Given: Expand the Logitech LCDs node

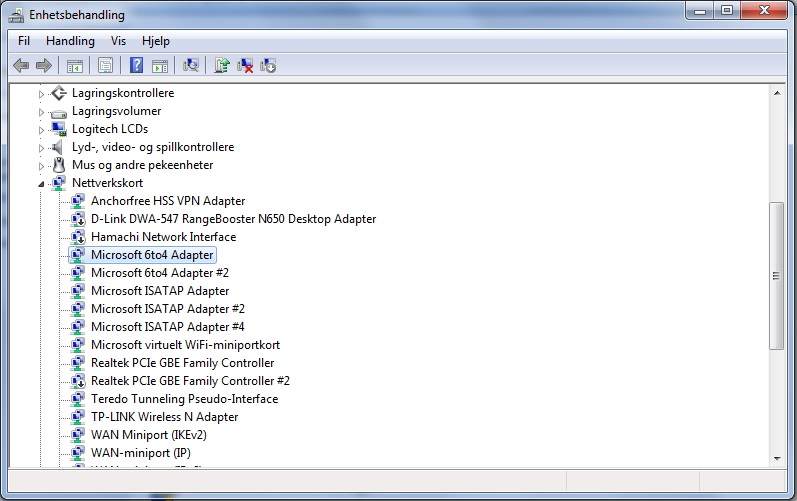Looking at the screenshot, I should [41, 130].
